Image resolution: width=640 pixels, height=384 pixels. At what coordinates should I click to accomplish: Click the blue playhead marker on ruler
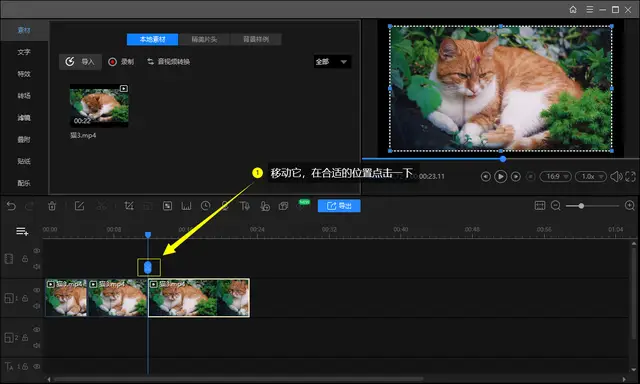click(148, 235)
